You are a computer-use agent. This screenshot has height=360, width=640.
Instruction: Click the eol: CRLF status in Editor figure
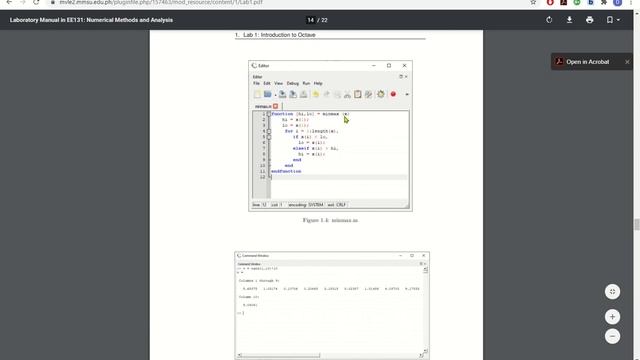[336, 205]
